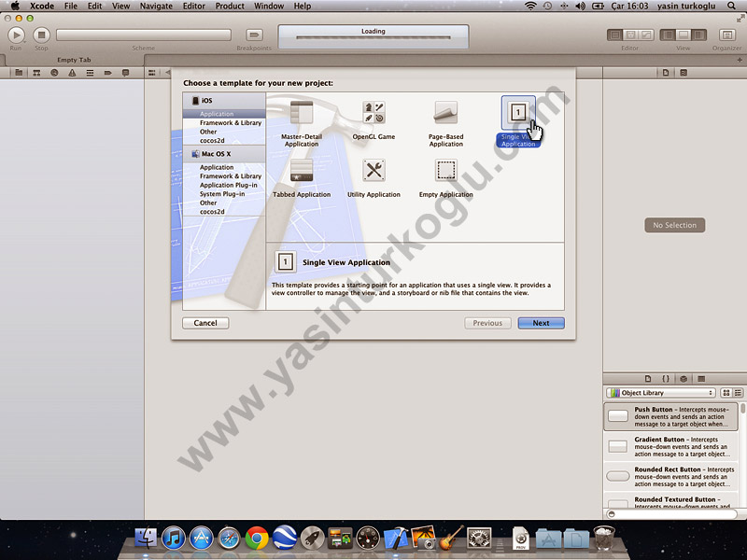Pick the Empty Application template

click(x=446, y=178)
